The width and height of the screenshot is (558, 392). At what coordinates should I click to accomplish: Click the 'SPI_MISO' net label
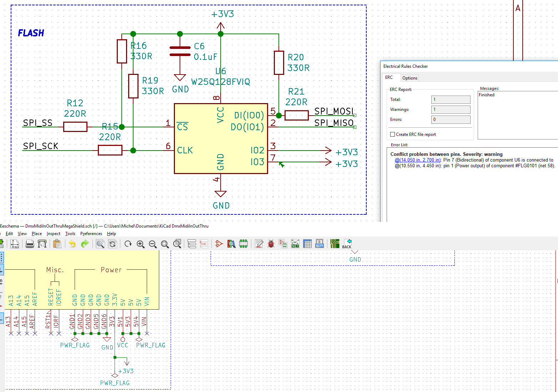[334, 123]
